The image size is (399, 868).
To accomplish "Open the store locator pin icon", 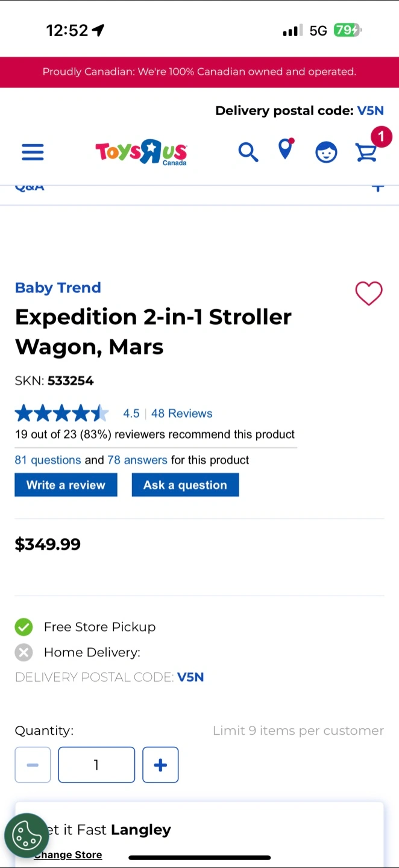I will (x=286, y=150).
